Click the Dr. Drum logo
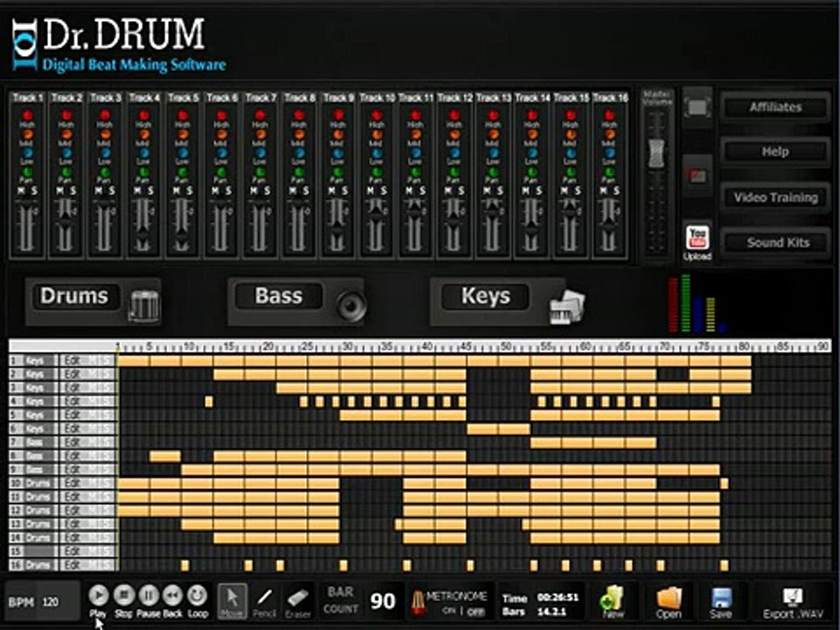The width and height of the screenshot is (840, 630). point(119,45)
